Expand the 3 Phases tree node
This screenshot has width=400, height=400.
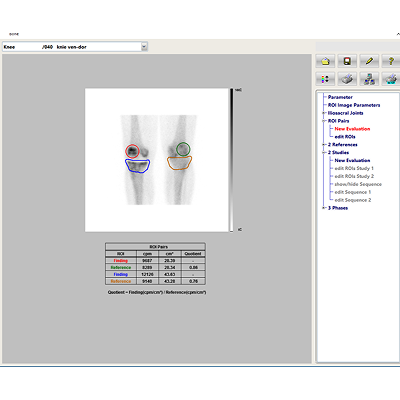(x=323, y=208)
